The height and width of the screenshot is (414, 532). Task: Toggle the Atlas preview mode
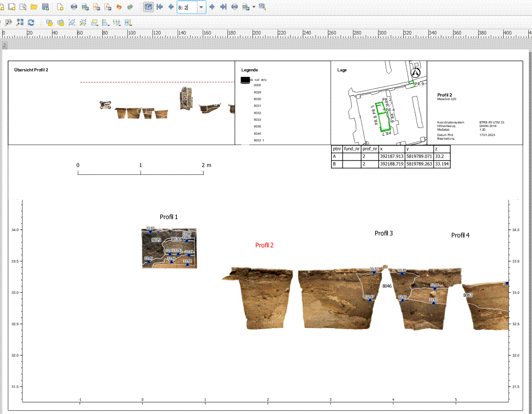pos(148,7)
